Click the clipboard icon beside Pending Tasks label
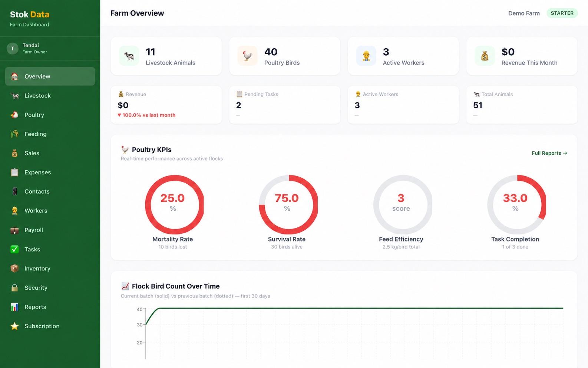This screenshot has width=588, height=368. (x=239, y=94)
